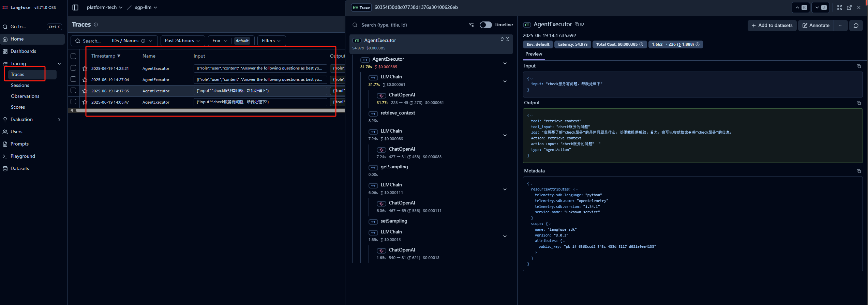
Task: Open the Past 24 hours time range dropdown
Action: point(182,41)
